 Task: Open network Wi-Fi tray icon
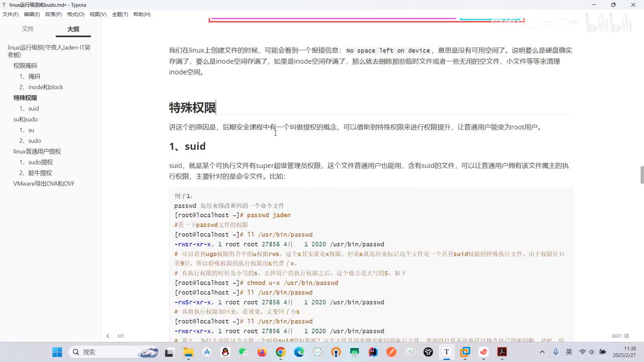click(x=582, y=352)
